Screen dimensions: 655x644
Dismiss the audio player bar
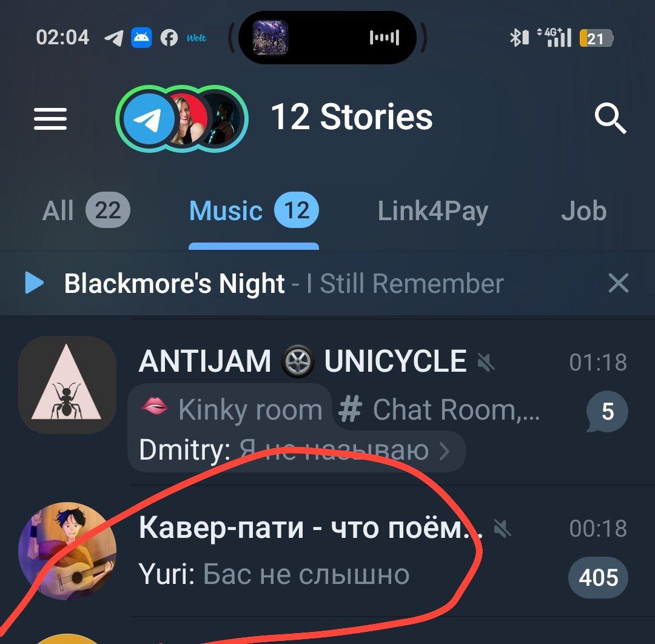coord(618,284)
